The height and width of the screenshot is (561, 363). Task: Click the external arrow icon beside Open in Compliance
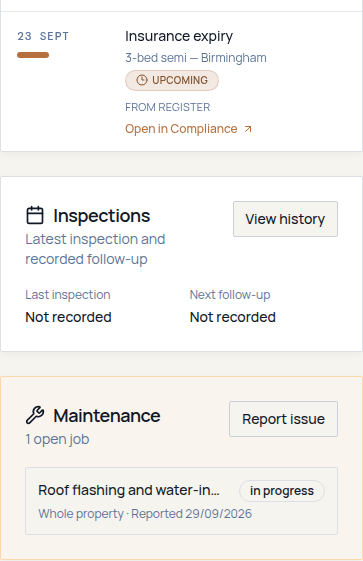pyautogui.click(x=248, y=129)
